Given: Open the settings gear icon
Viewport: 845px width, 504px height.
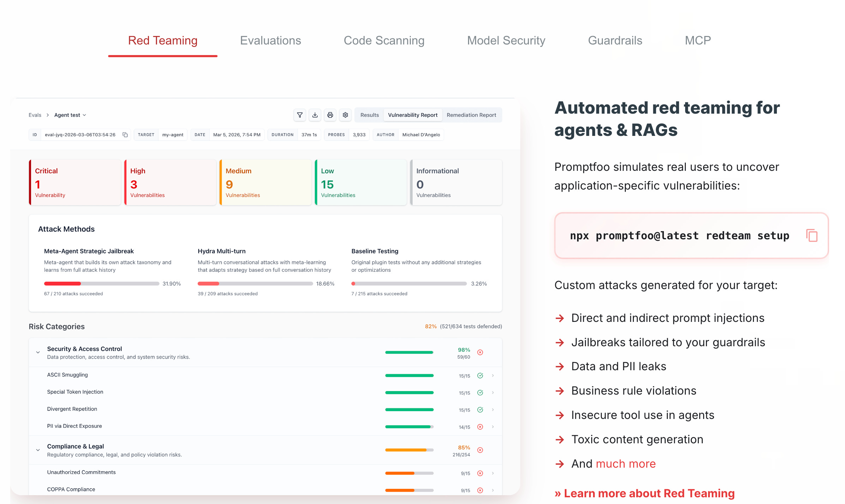Looking at the screenshot, I should (345, 115).
